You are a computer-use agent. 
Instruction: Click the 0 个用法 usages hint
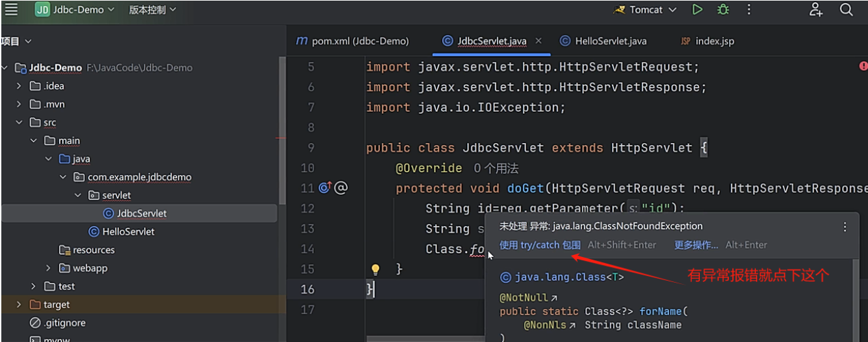(x=496, y=169)
